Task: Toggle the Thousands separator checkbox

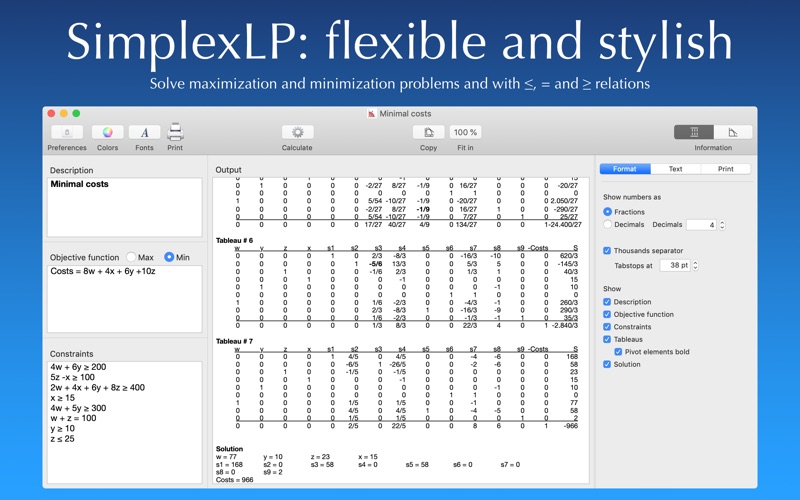Action: (607, 251)
